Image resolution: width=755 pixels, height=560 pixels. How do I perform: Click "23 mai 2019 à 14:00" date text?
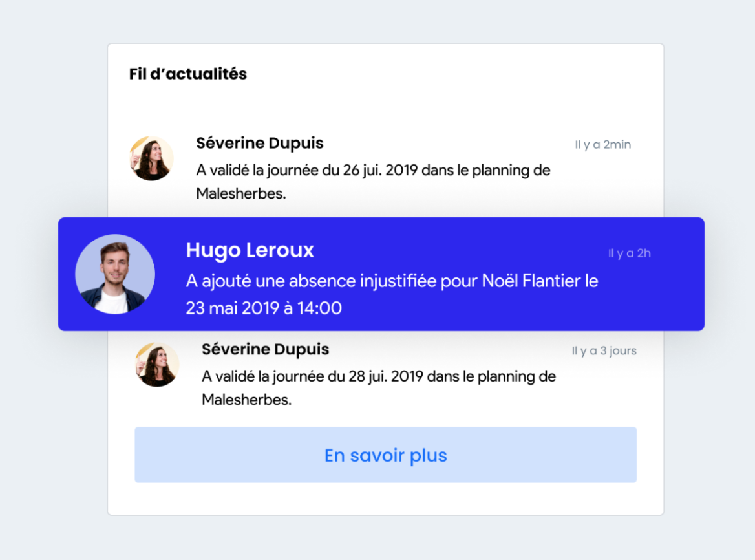coord(264,308)
